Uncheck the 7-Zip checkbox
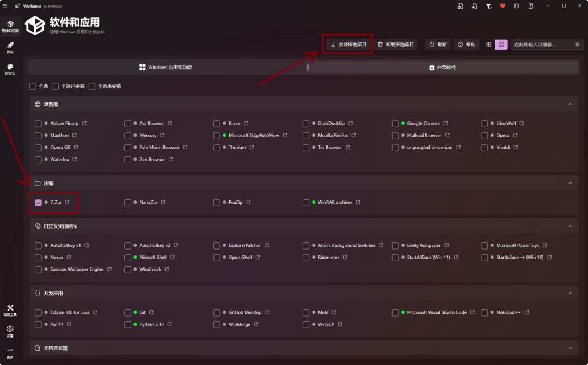 [x=38, y=203]
